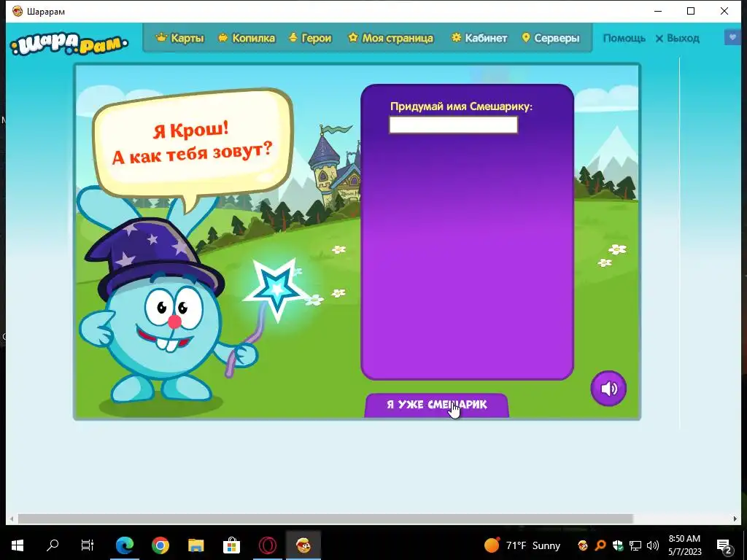Image resolution: width=747 pixels, height=560 pixels.
Task: Click the Я уже Смешарик button
Action: tap(437, 405)
